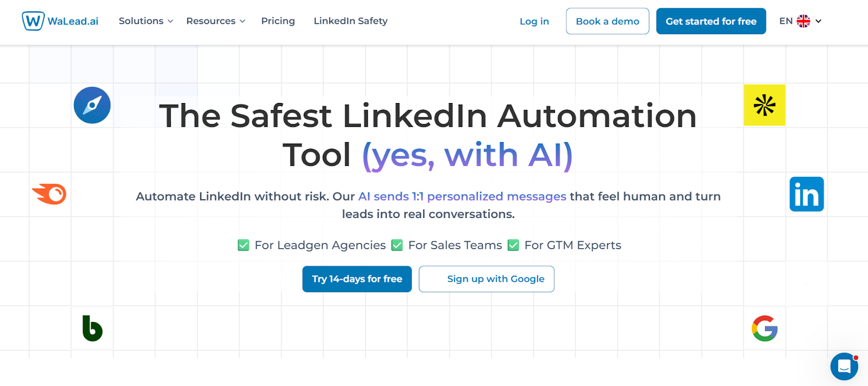Click the yellow asterisk icon
The image size is (868, 386).
tap(764, 105)
